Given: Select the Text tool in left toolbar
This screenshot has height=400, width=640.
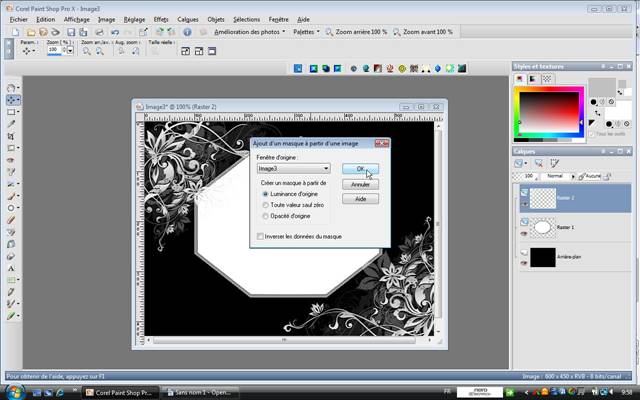Looking at the screenshot, I should pos(11,268).
